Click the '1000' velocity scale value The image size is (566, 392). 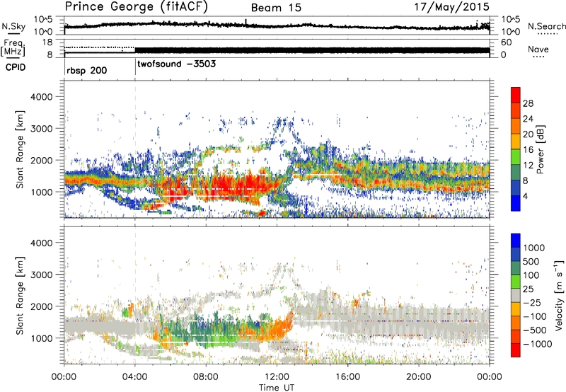click(534, 248)
